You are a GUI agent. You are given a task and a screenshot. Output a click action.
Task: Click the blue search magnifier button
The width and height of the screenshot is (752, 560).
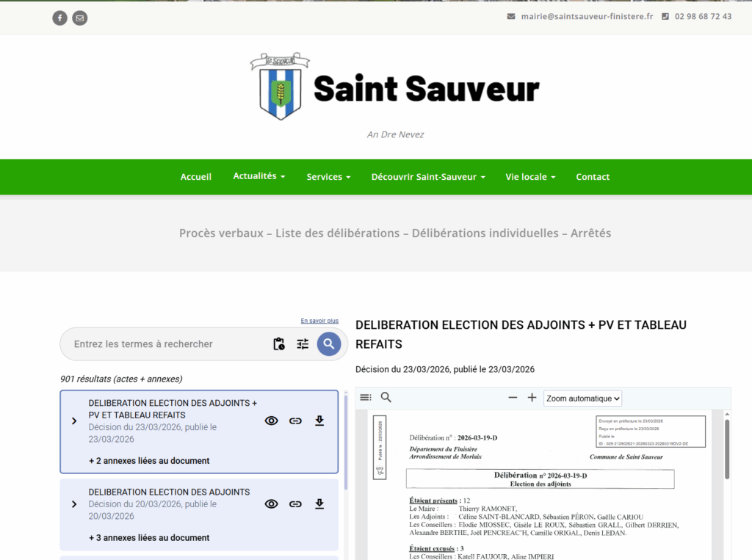329,343
